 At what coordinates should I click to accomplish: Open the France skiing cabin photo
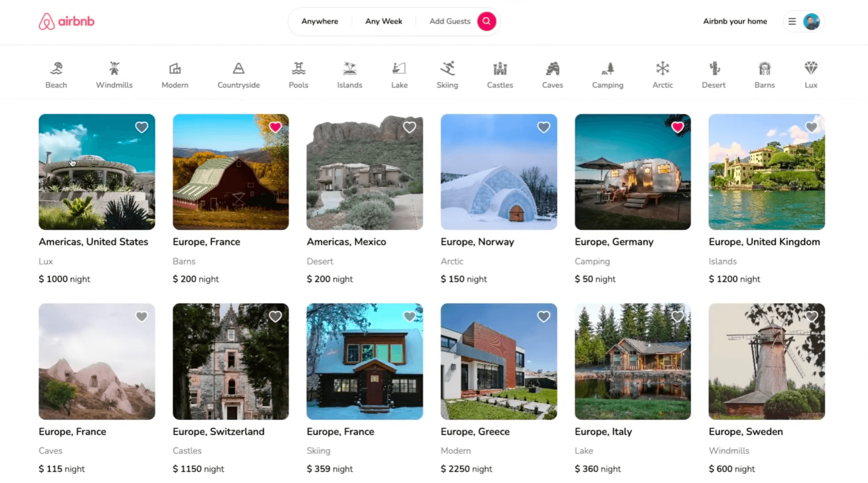[x=364, y=361]
